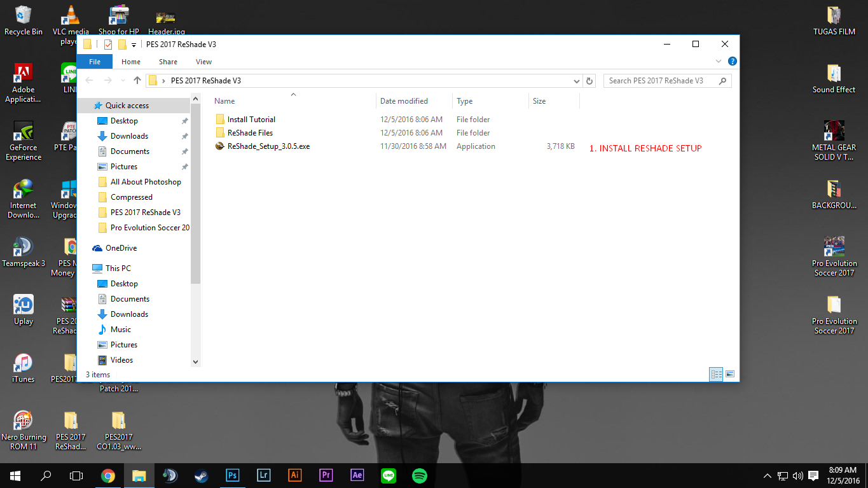Open Music under This PC
Image resolution: width=868 pixels, height=488 pixels.
(x=121, y=330)
